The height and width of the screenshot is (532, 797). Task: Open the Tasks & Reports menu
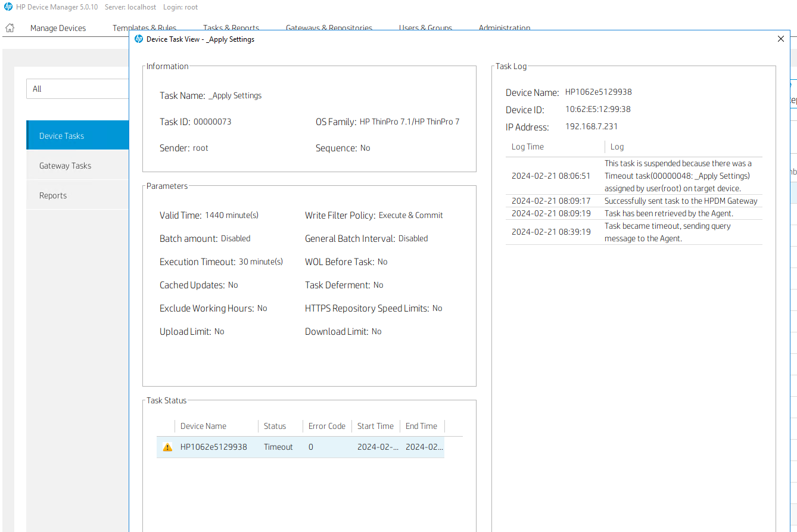coord(231,28)
